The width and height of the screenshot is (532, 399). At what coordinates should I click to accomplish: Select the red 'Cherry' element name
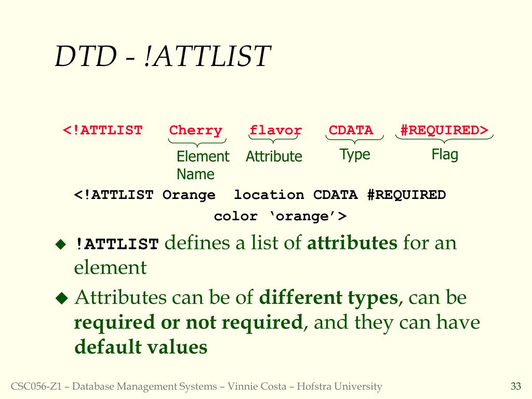[196, 130]
